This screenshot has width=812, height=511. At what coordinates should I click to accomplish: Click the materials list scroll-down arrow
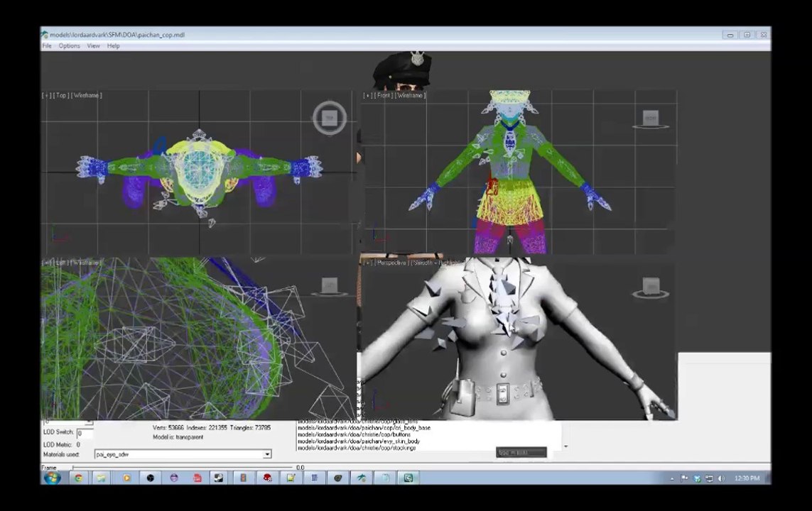coord(565,446)
